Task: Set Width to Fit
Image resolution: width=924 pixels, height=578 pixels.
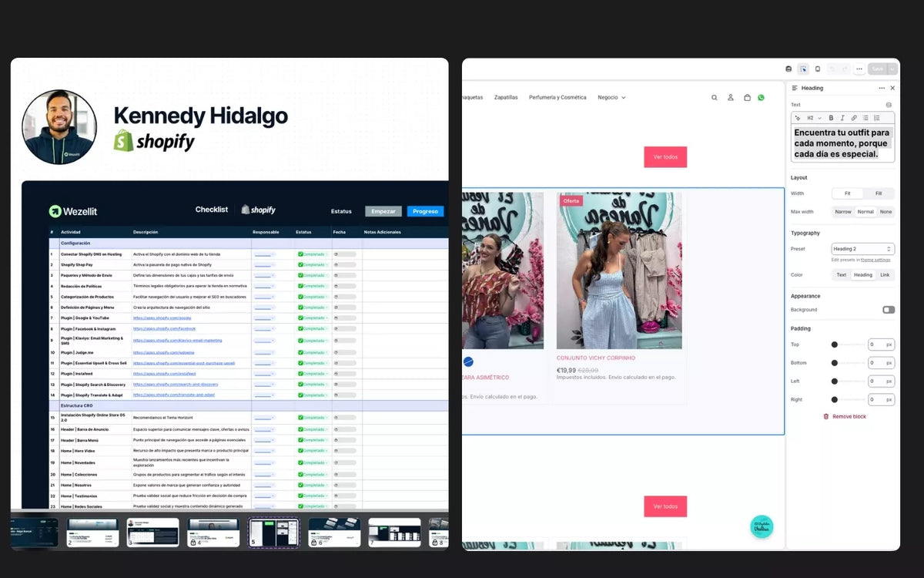Action: coord(847,193)
